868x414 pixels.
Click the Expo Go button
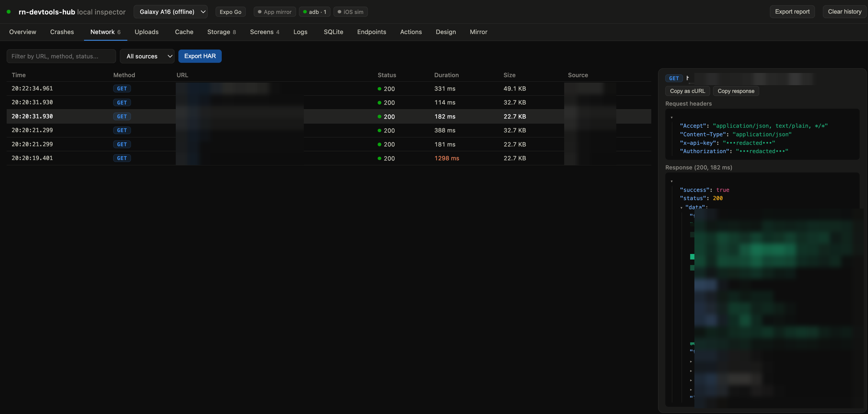point(230,12)
